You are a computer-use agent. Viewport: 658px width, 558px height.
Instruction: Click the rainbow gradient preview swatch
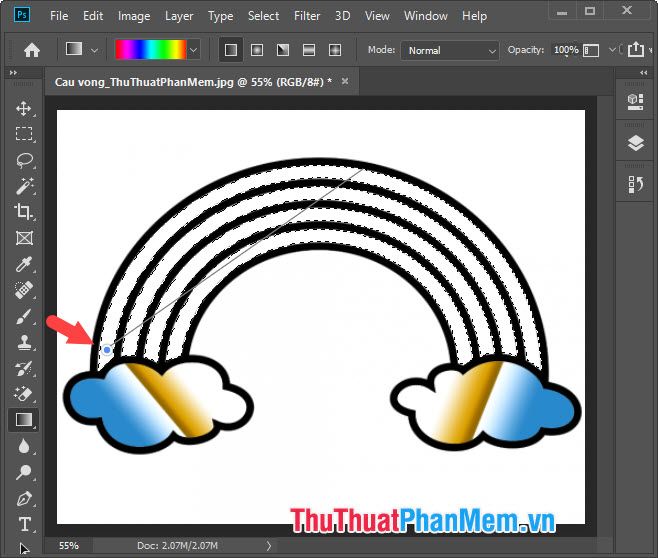click(151, 50)
